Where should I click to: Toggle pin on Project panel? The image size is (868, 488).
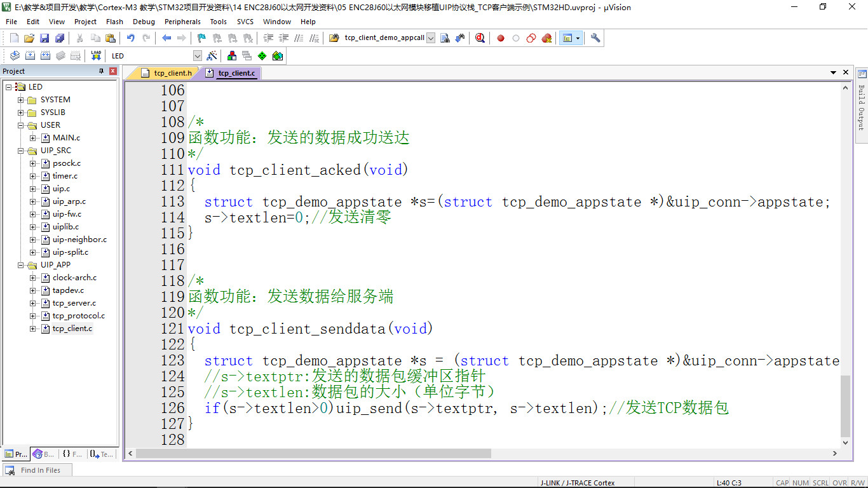click(x=101, y=71)
